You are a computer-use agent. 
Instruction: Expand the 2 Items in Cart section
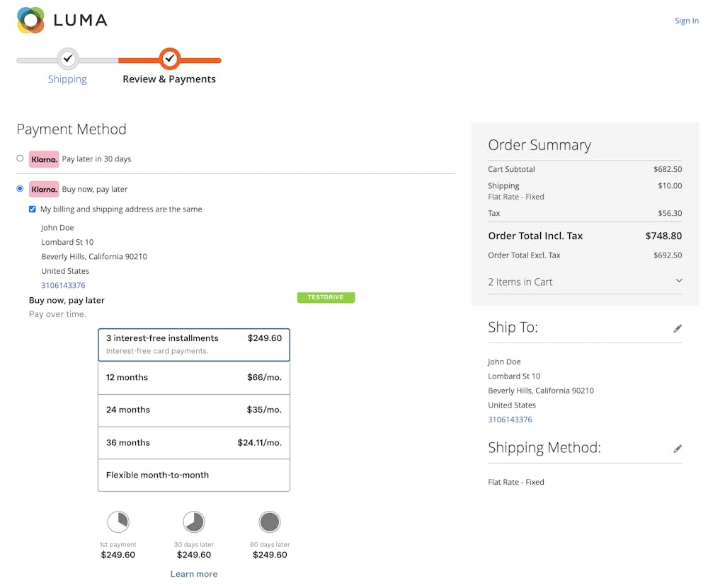pyautogui.click(x=585, y=282)
